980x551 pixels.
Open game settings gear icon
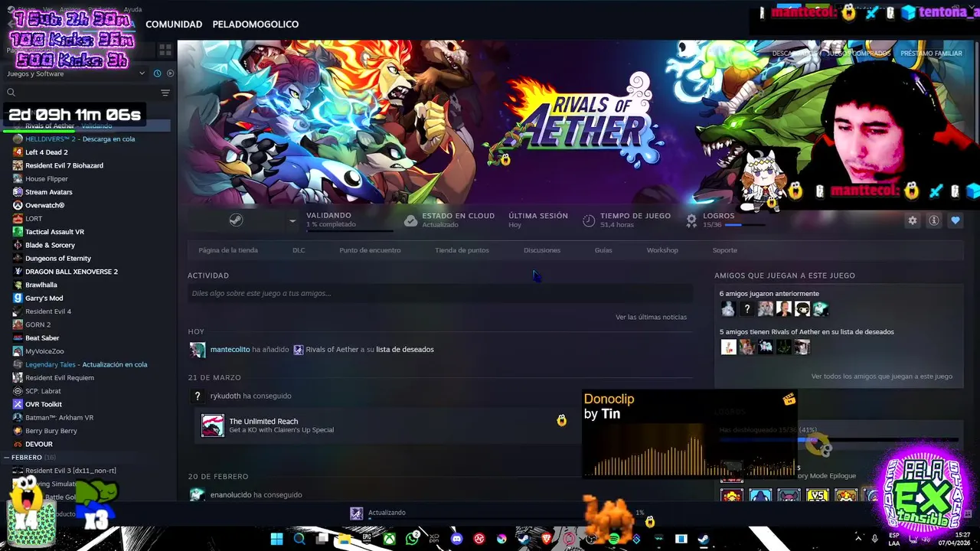click(x=913, y=220)
